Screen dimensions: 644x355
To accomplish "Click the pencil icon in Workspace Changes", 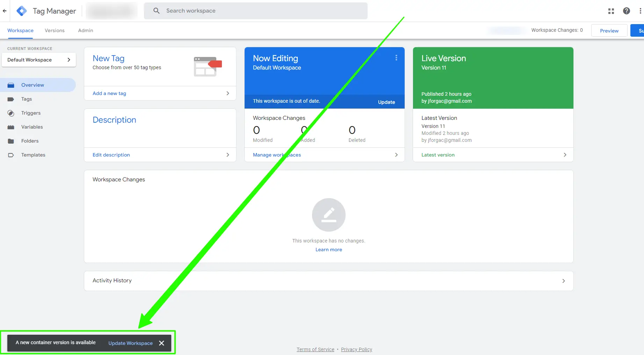I will (329, 215).
